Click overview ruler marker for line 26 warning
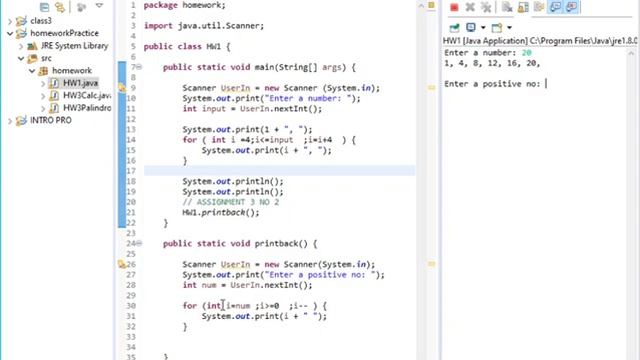This screenshot has height=360, width=640. (431, 264)
